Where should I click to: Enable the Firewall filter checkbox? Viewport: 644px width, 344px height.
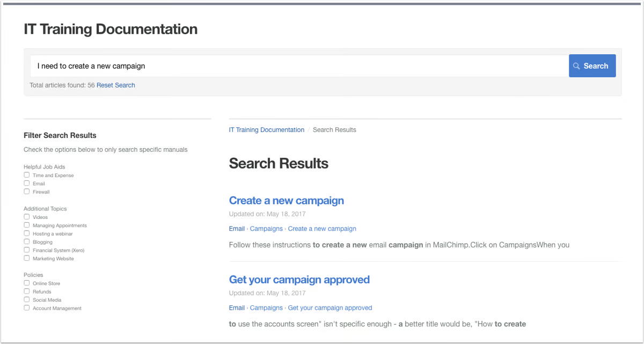tap(27, 192)
